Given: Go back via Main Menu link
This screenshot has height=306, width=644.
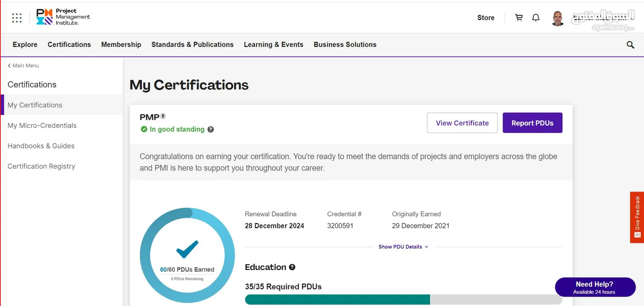Looking at the screenshot, I should pos(23,65).
